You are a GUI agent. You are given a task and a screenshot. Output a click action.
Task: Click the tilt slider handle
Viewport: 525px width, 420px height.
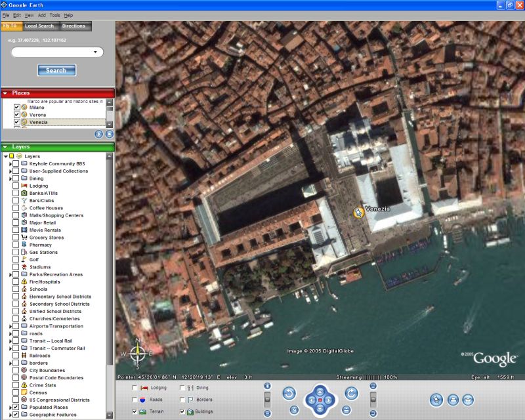pyautogui.click(x=373, y=398)
